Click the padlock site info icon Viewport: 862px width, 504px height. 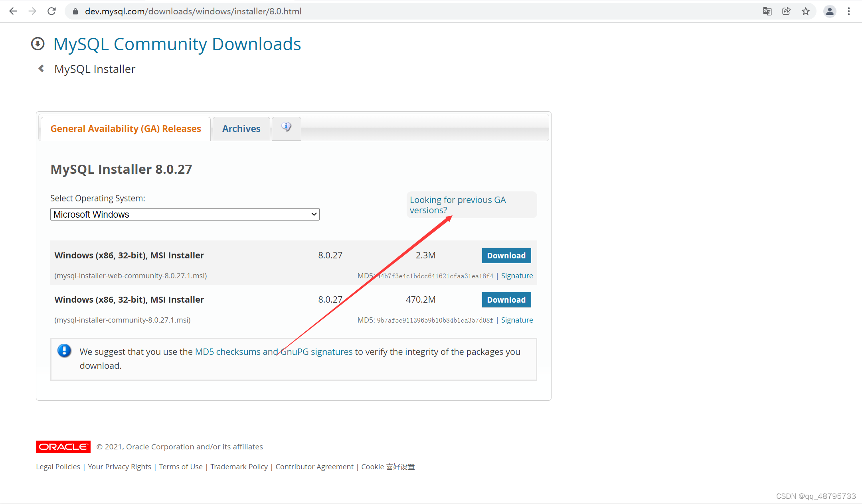pyautogui.click(x=75, y=12)
